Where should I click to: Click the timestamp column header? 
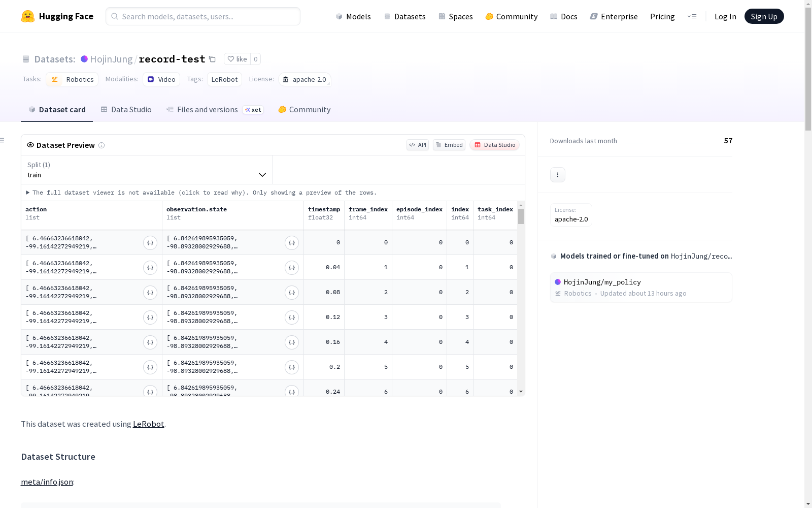[324, 215]
